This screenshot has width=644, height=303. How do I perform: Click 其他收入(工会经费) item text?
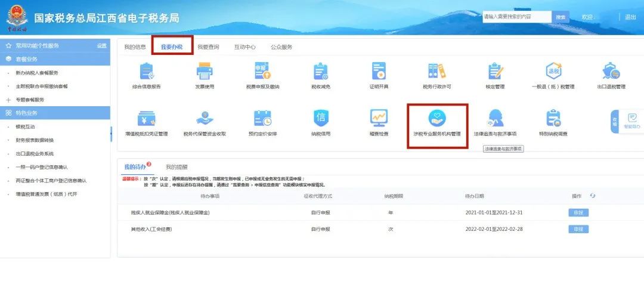coord(151,229)
